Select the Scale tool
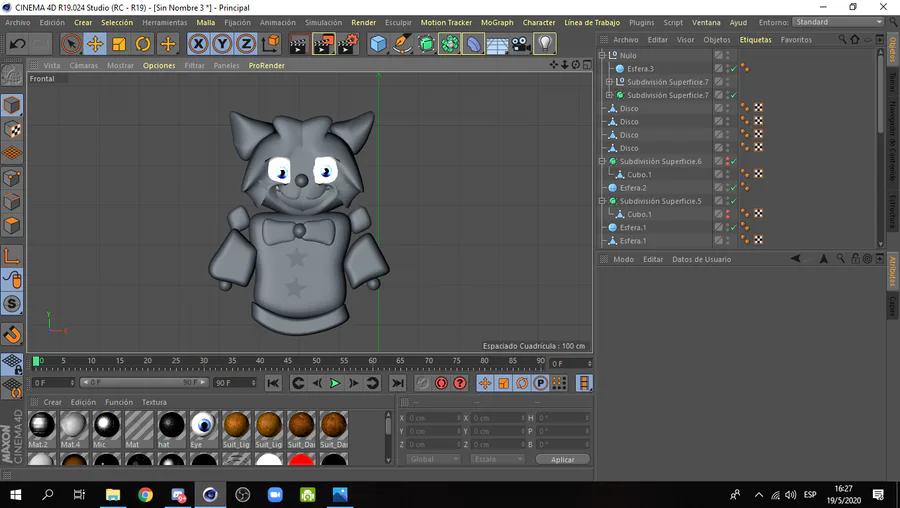The width and height of the screenshot is (900, 508). 119,44
